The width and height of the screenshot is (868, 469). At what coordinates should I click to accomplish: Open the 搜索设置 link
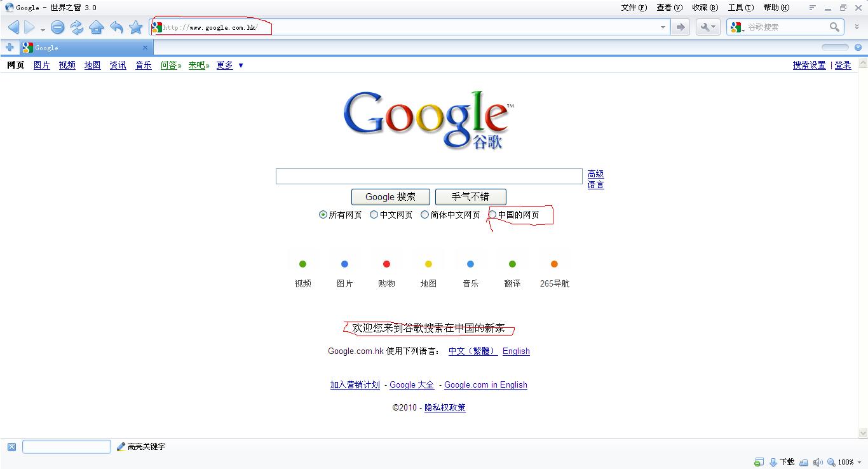tap(809, 65)
